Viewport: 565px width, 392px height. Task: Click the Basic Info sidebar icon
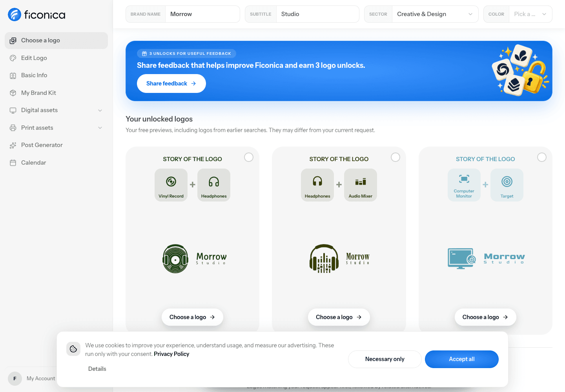(13, 75)
